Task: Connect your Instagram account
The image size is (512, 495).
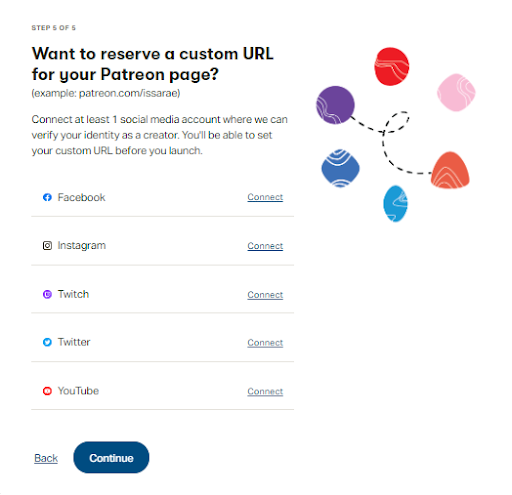Action: click(x=265, y=246)
